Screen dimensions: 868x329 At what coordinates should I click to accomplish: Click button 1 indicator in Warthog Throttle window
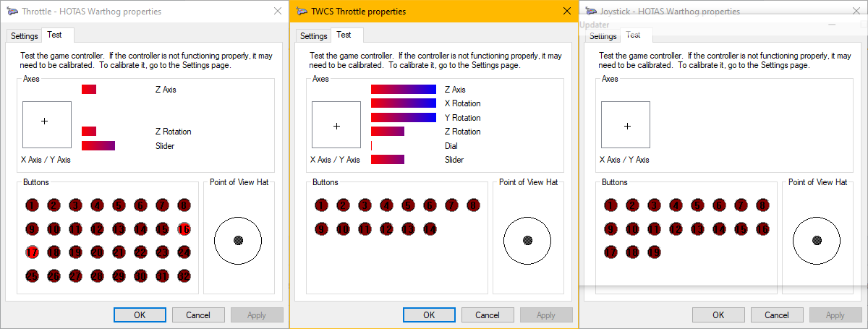click(32, 205)
